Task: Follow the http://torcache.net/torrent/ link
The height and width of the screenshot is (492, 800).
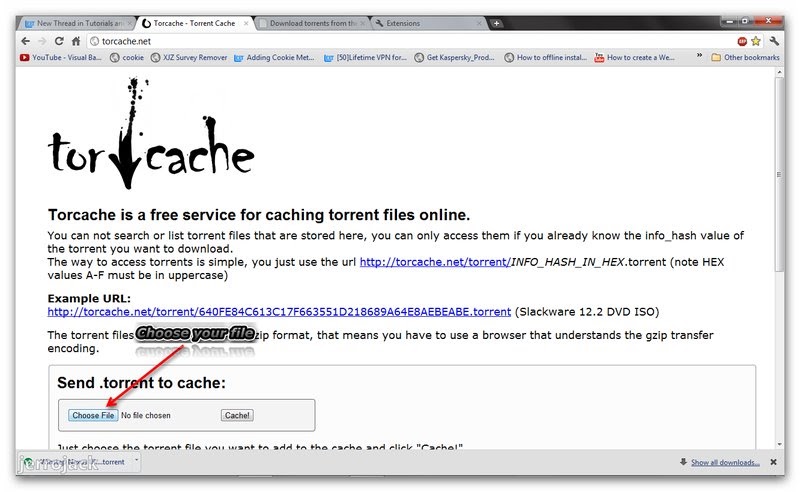Action: (435, 262)
